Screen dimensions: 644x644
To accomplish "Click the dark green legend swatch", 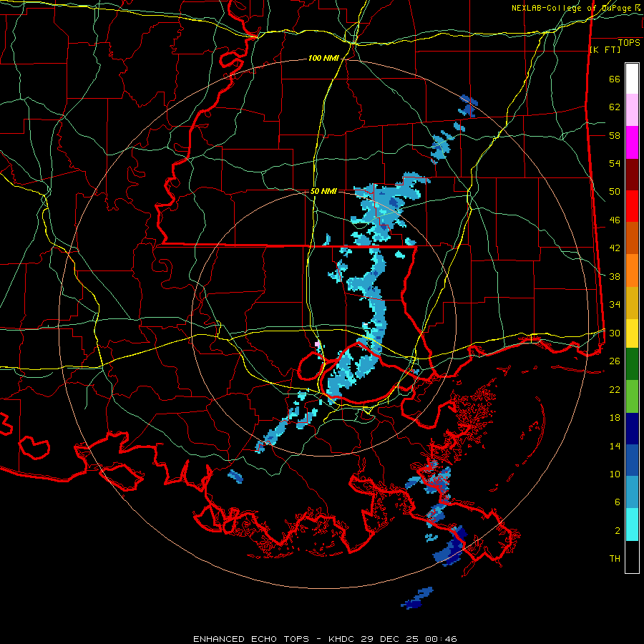I will [632, 364].
